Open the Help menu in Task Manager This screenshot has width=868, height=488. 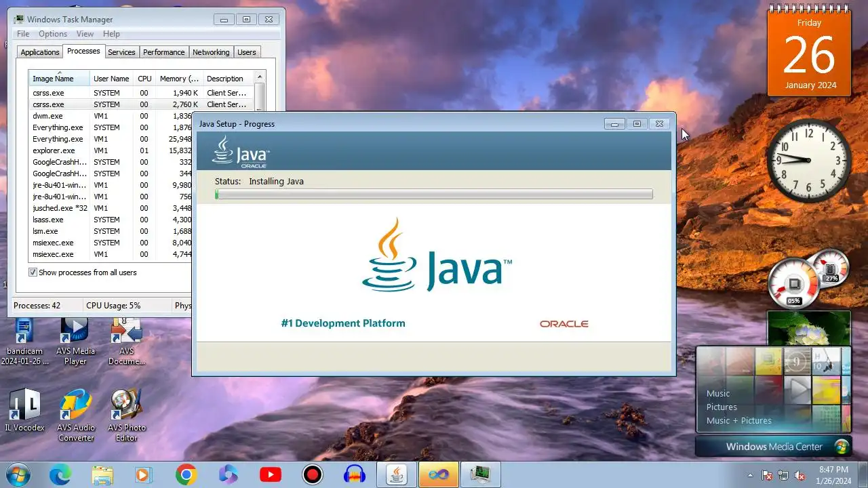click(x=111, y=34)
